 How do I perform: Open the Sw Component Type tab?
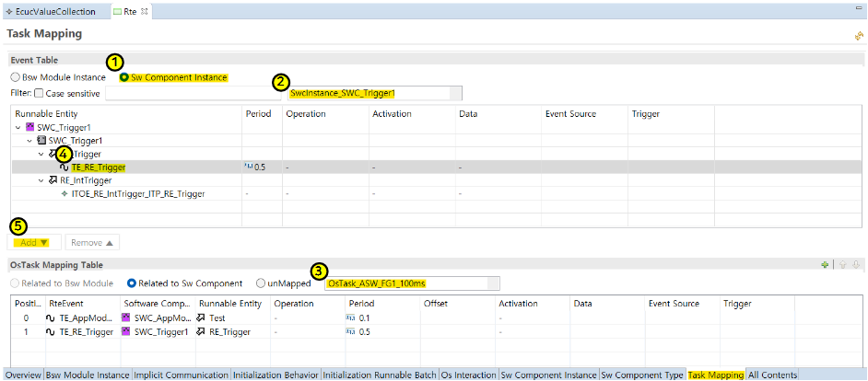coord(642,375)
